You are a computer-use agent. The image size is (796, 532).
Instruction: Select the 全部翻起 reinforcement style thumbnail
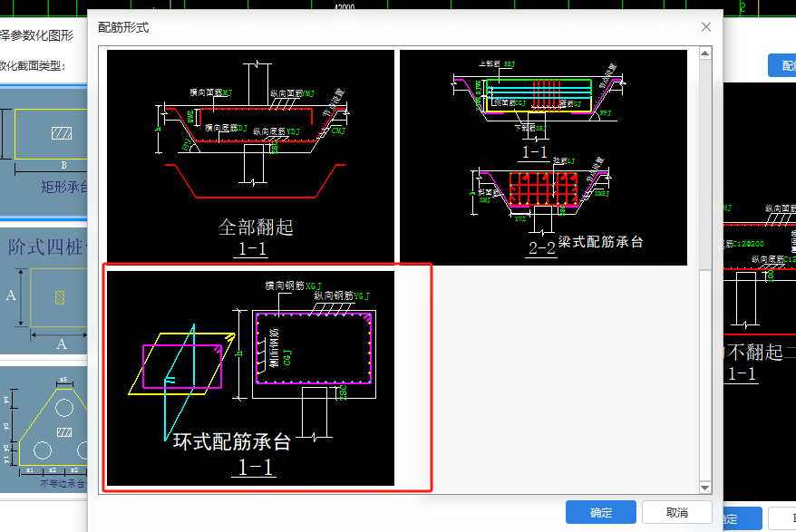(250, 157)
